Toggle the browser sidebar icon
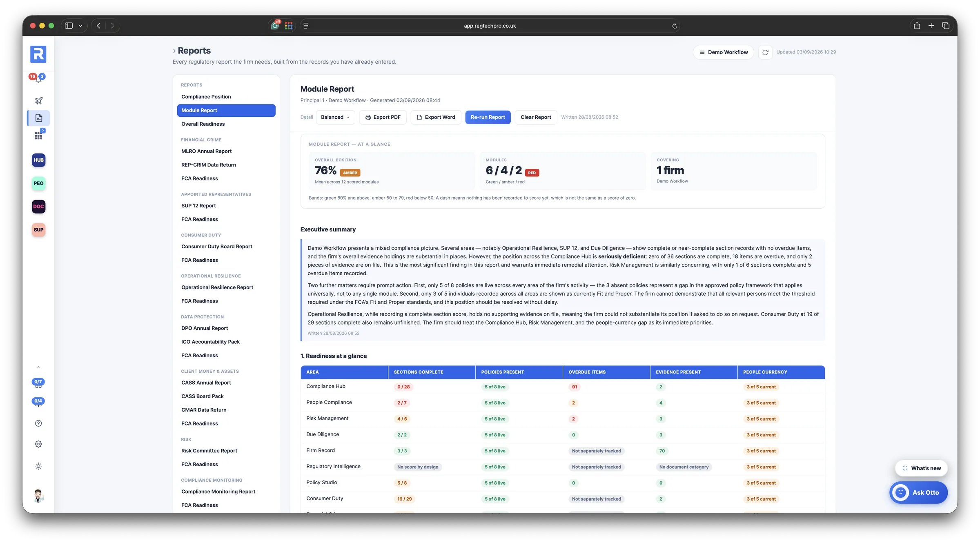The image size is (980, 543). click(x=69, y=26)
